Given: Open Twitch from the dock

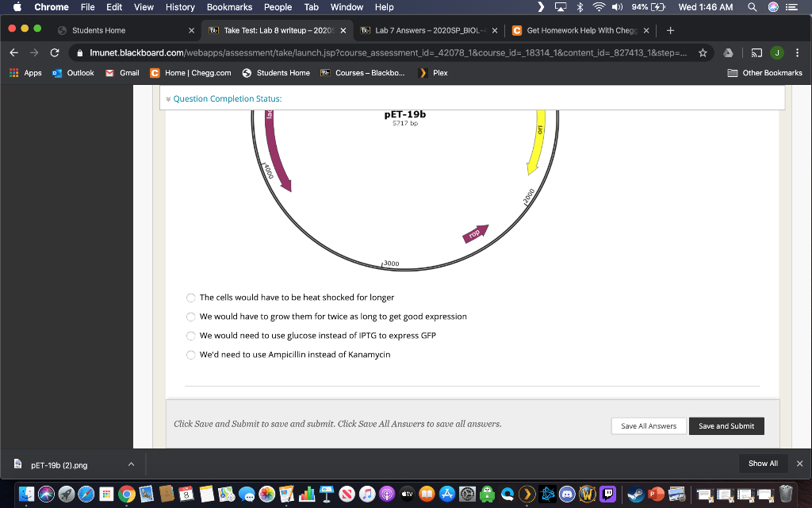Looking at the screenshot, I should tap(609, 494).
